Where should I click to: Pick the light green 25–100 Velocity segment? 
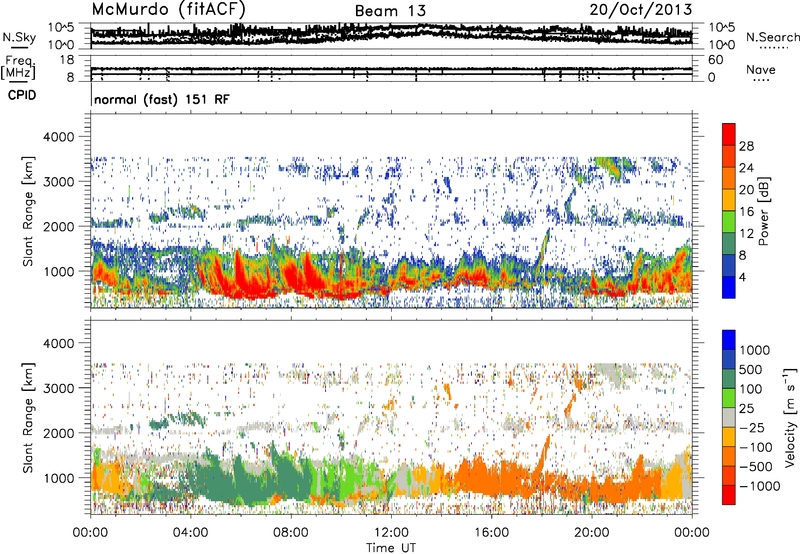click(729, 398)
